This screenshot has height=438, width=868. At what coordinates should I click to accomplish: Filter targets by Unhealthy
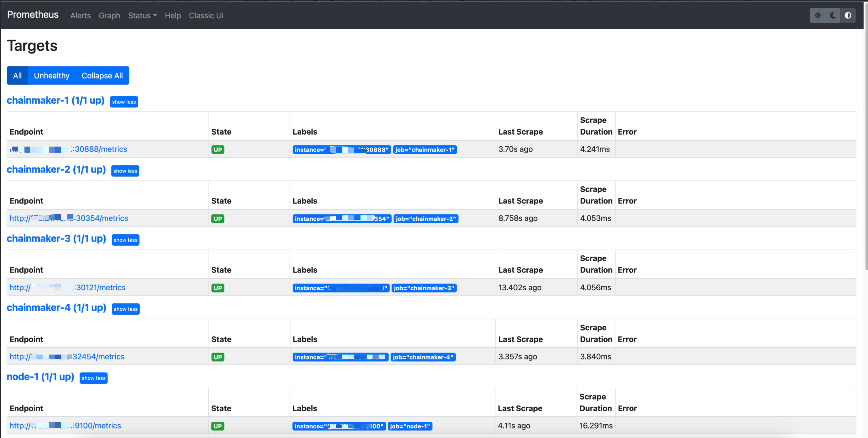click(52, 75)
